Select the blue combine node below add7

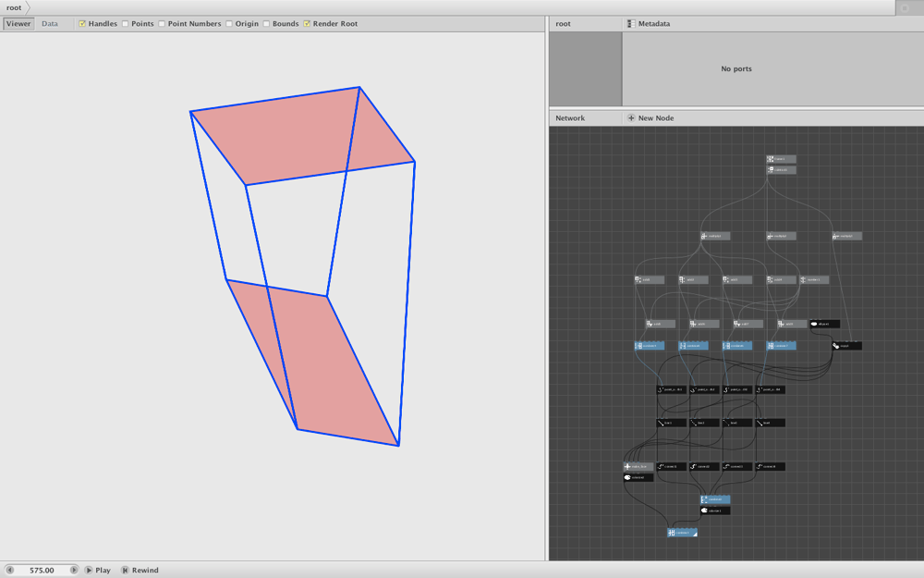click(737, 346)
